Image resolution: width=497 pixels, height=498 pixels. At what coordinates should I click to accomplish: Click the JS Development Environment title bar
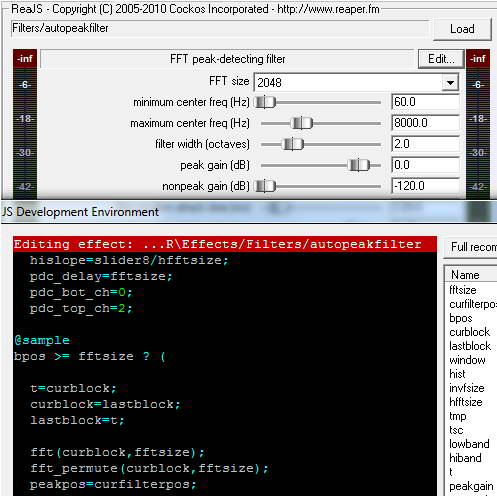(x=248, y=212)
